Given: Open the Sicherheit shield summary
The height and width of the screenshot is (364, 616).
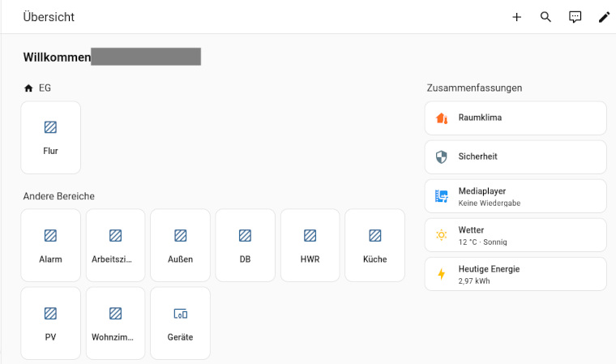Looking at the screenshot, I should 515,157.
